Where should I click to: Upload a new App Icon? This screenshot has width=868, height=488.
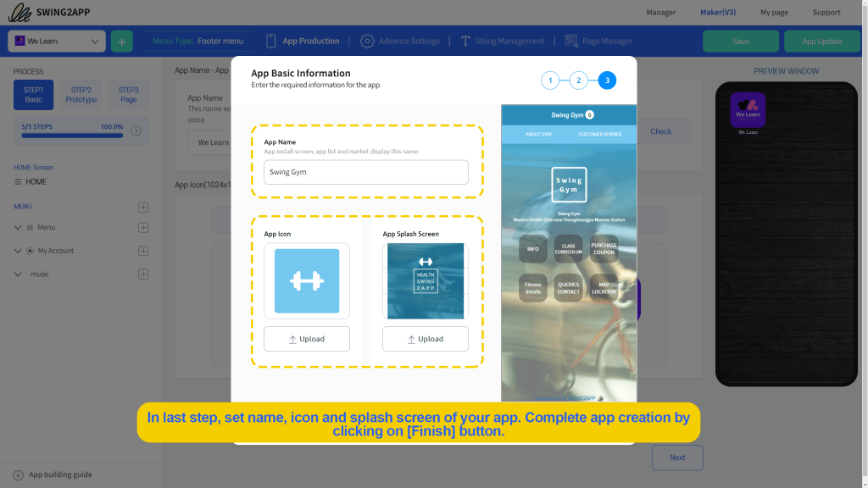[x=307, y=339]
